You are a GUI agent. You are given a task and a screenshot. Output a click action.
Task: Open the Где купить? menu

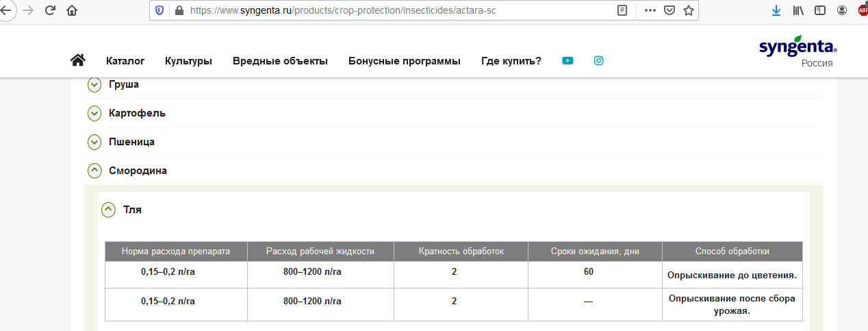click(x=511, y=61)
